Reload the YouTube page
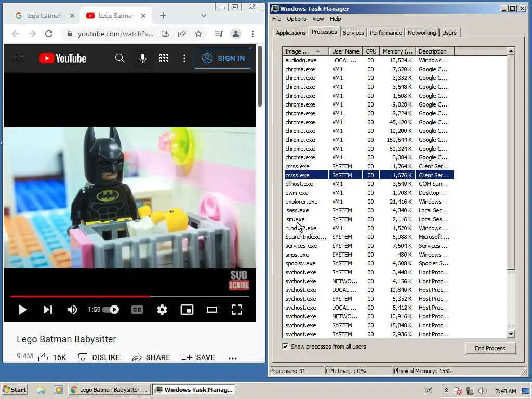 point(49,34)
